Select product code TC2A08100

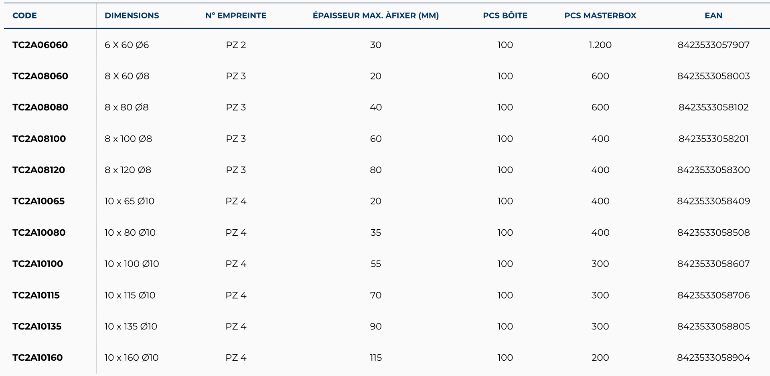pos(39,139)
